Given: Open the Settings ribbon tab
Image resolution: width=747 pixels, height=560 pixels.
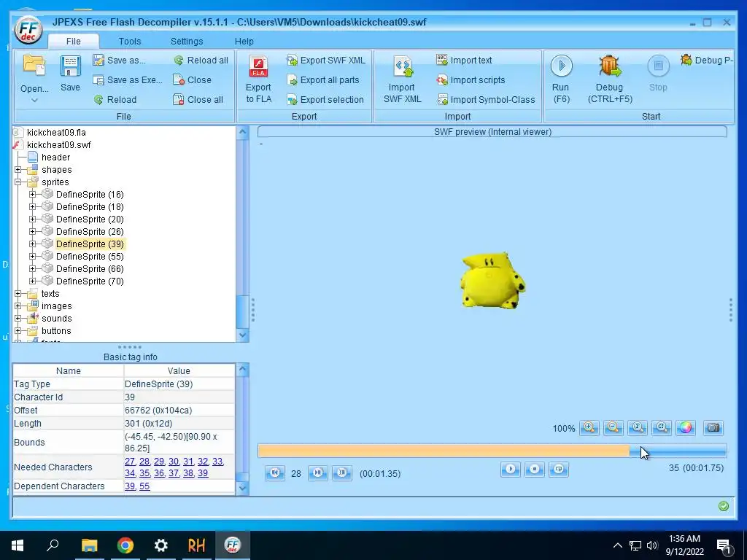Looking at the screenshot, I should click(187, 42).
